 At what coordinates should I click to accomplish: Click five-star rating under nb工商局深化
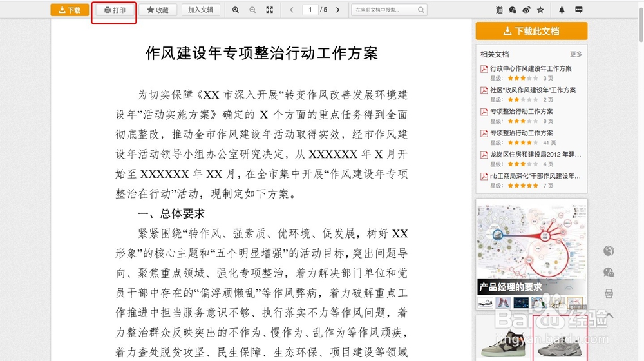coord(523,186)
